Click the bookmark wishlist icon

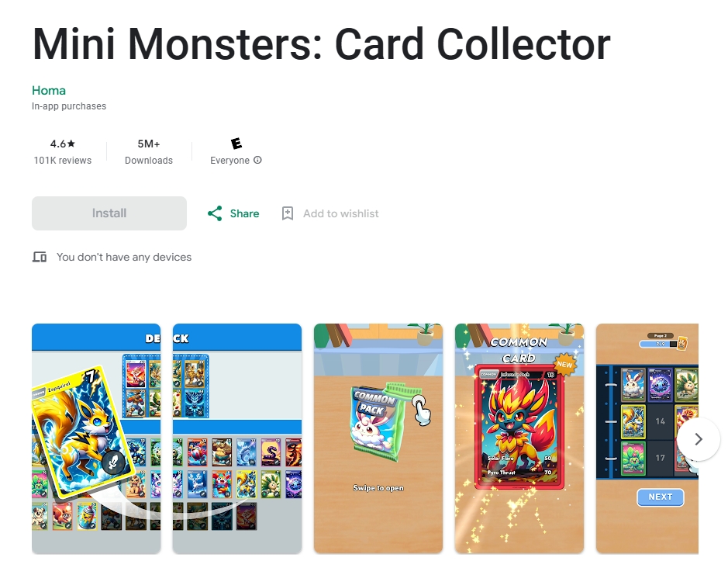(x=288, y=213)
